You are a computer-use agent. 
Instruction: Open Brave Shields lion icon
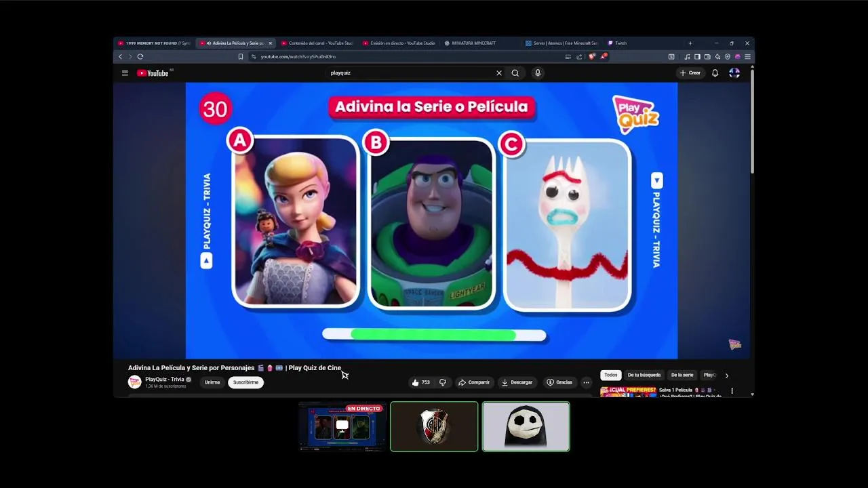[x=591, y=57]
